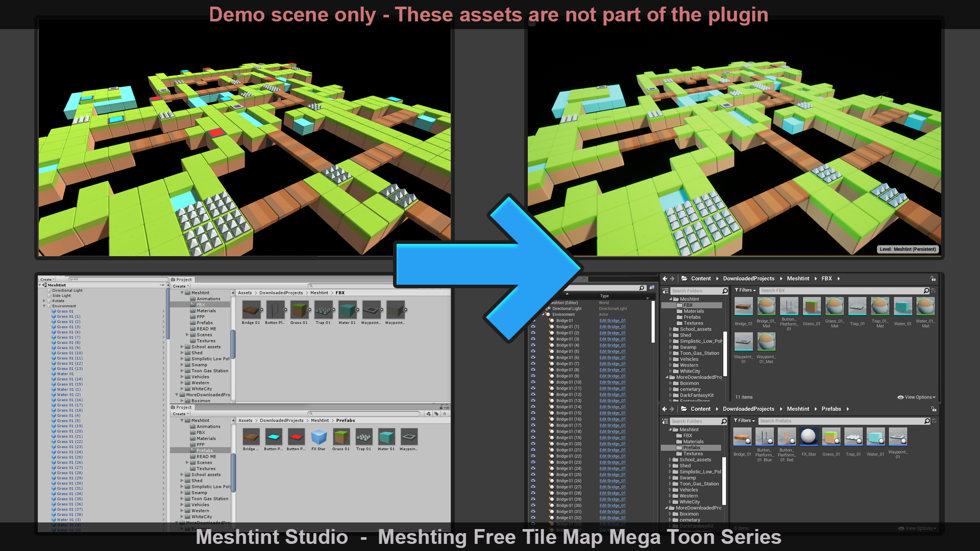
Task: Expand the School_assets folder in Unreal tree
Action: click(x=670, y=329)
